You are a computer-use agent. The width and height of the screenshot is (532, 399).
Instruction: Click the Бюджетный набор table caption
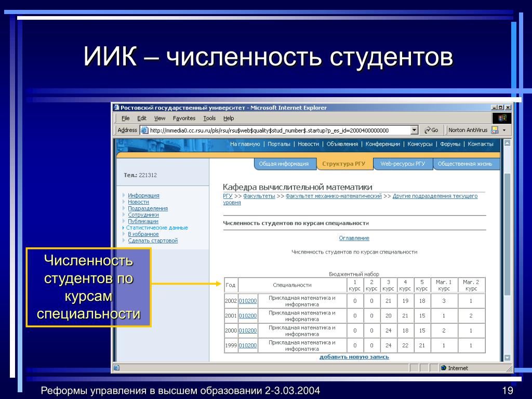click(x=354, y=274)
